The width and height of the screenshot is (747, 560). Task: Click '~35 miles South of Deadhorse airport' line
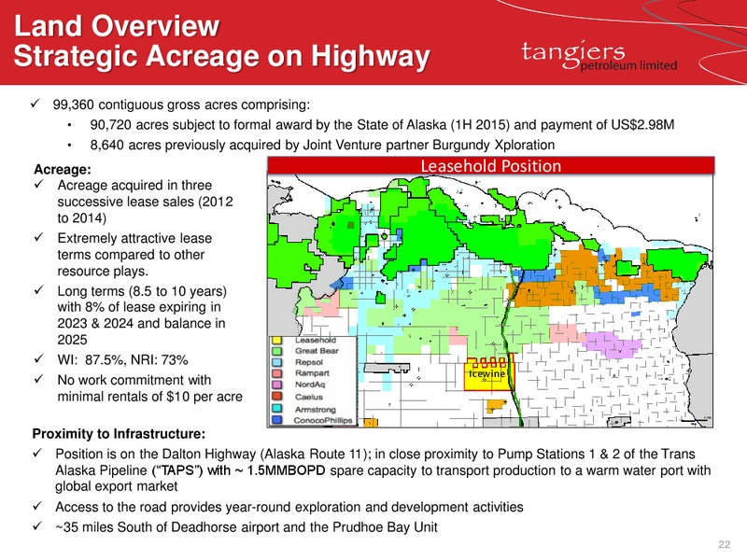click(247, 527)
